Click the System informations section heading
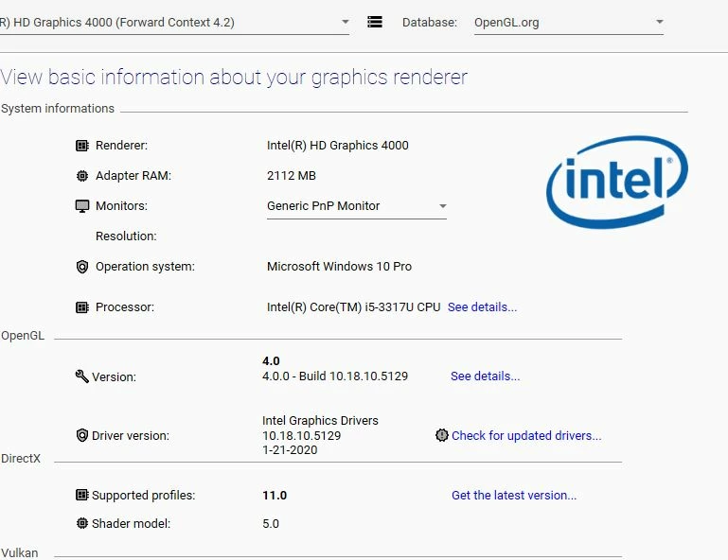Image resolution: width=728 pixels, height=560 pixels. coord(58,109)
